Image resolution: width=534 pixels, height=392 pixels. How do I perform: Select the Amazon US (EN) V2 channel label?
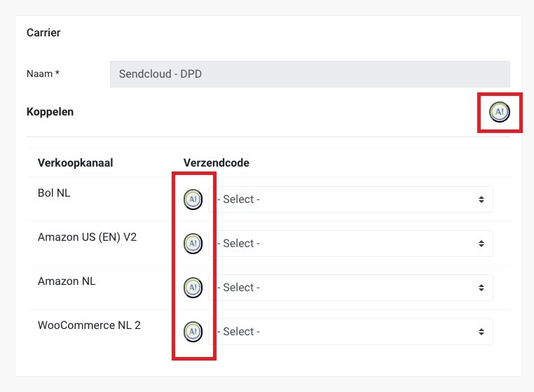click(87, 237)
